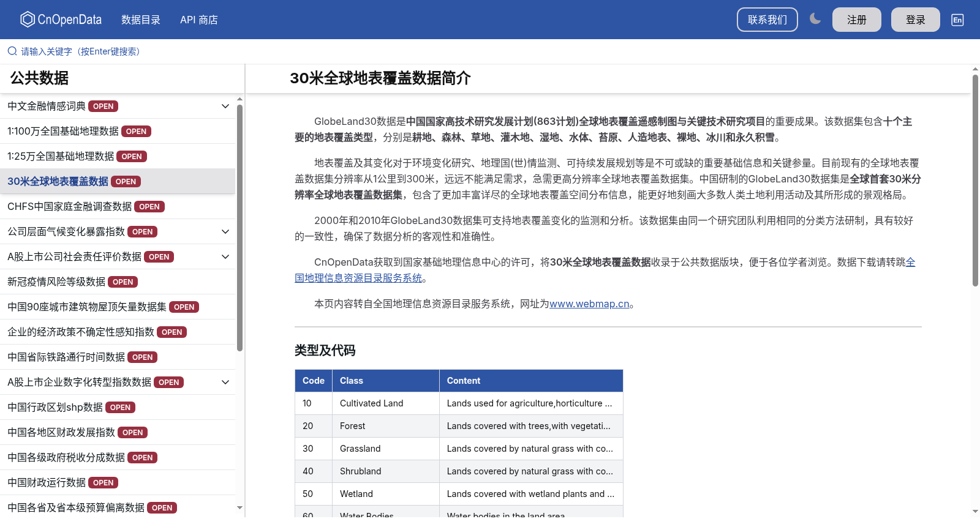Image resolution: width=980 pixels, height=527 pixels.
Task: Open 1:25万全国基础地理数据 item
Action: [x=118, y=156]
